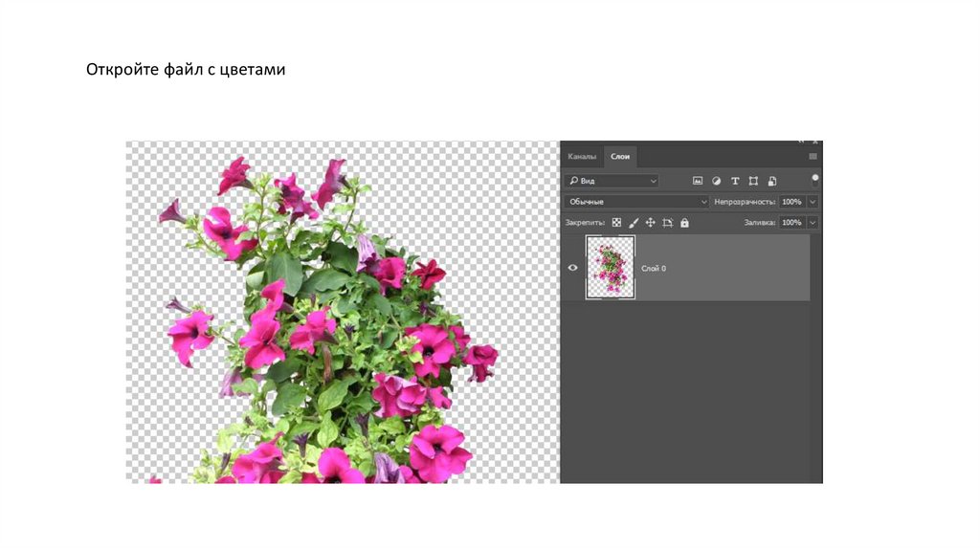Toggle the lock all padlock icon
This screenshot has width=980, height=549.
(x=683, y=223)
